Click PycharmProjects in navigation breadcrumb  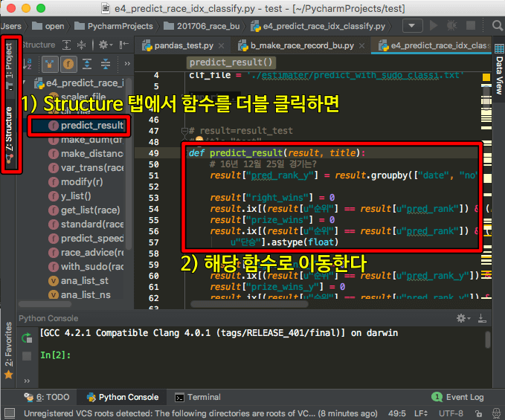pos(114,26)
